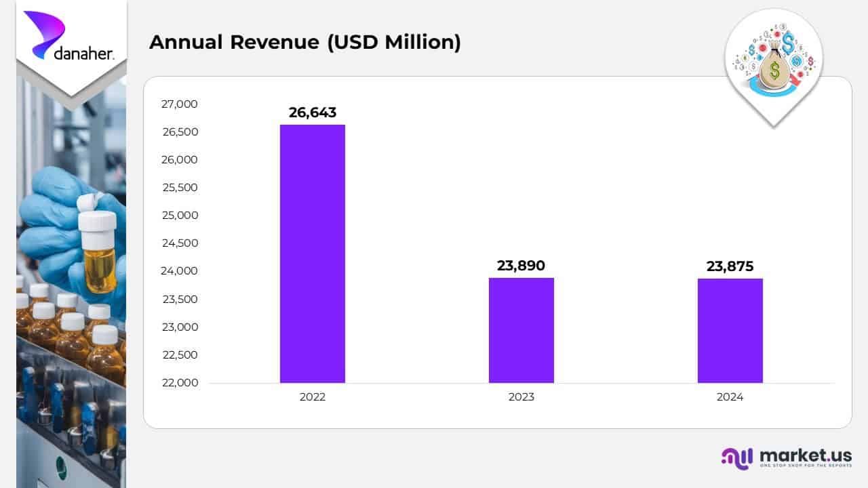
Task: Click the 22,000 y-axis baseline value
Action: coord(179,382)
